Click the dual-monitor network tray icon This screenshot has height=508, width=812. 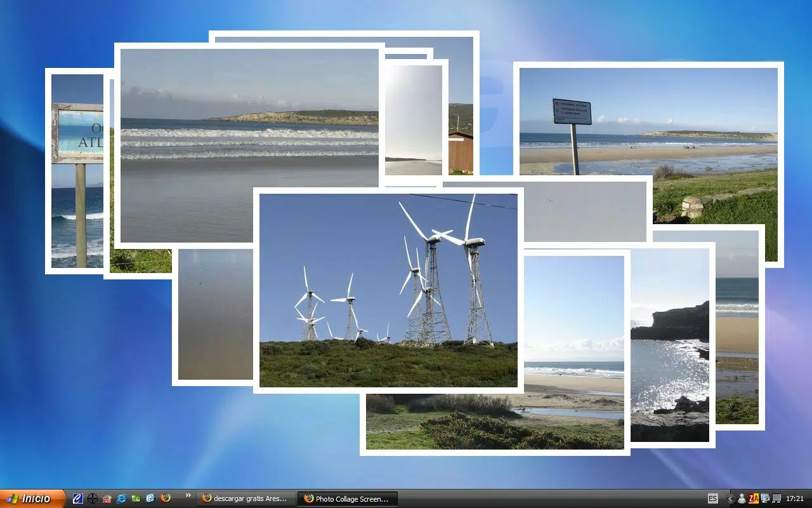(765, 498)
